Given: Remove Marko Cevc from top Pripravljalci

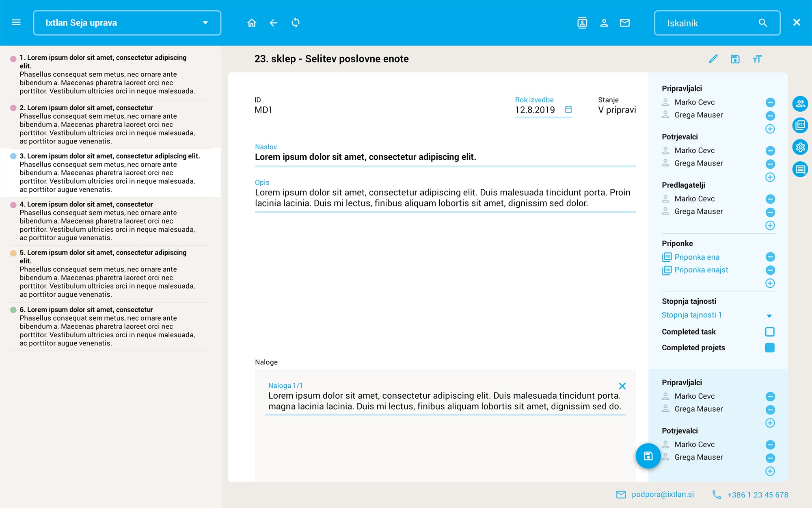Looking at the screenshot, I should coord(770,102).
